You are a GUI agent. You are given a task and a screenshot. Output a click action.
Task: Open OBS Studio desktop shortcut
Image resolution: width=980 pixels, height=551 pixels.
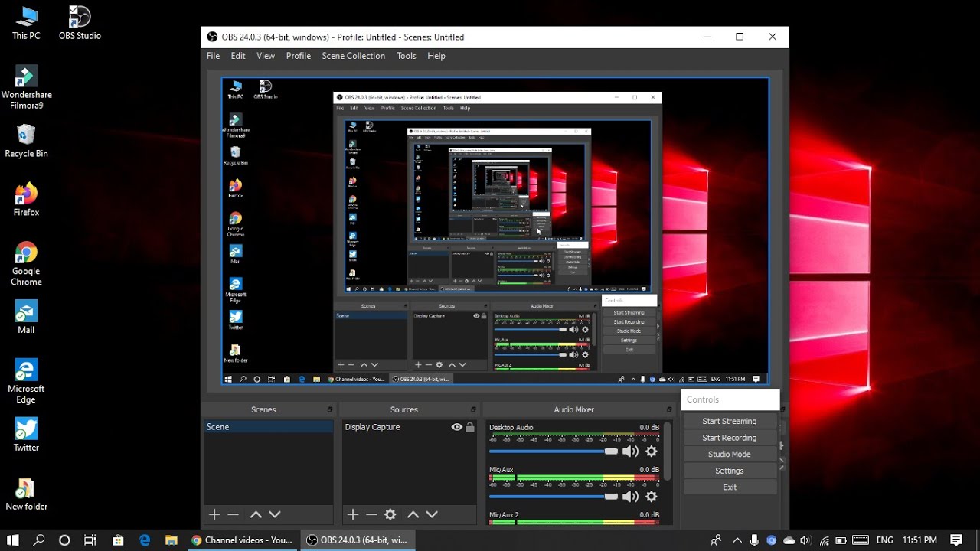[80, 23]
